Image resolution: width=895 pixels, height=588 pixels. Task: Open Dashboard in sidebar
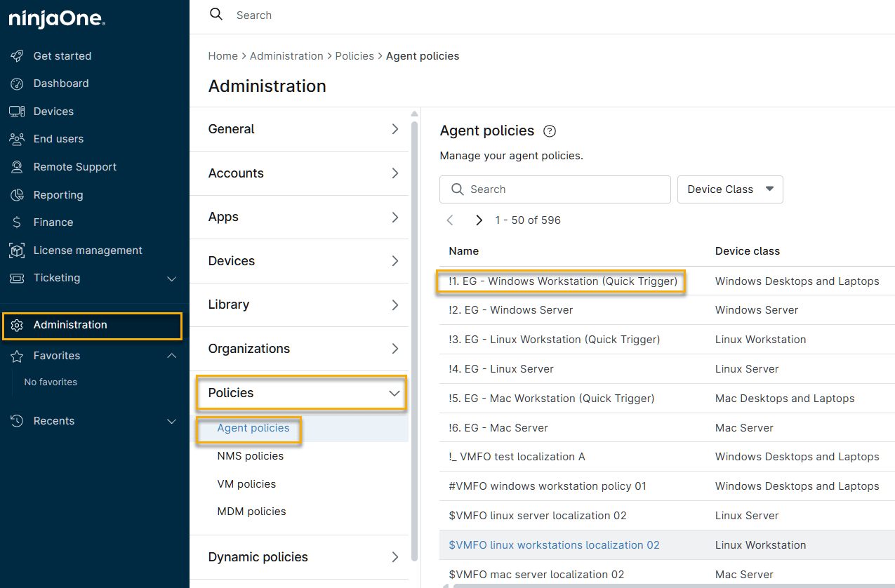[x=61, y=83]
